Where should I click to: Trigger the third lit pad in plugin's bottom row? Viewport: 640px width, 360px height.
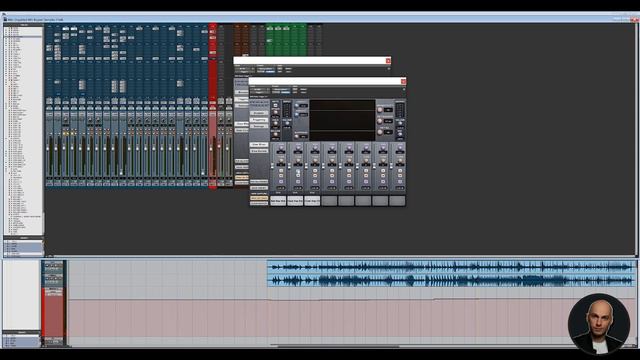coord(312,201)
